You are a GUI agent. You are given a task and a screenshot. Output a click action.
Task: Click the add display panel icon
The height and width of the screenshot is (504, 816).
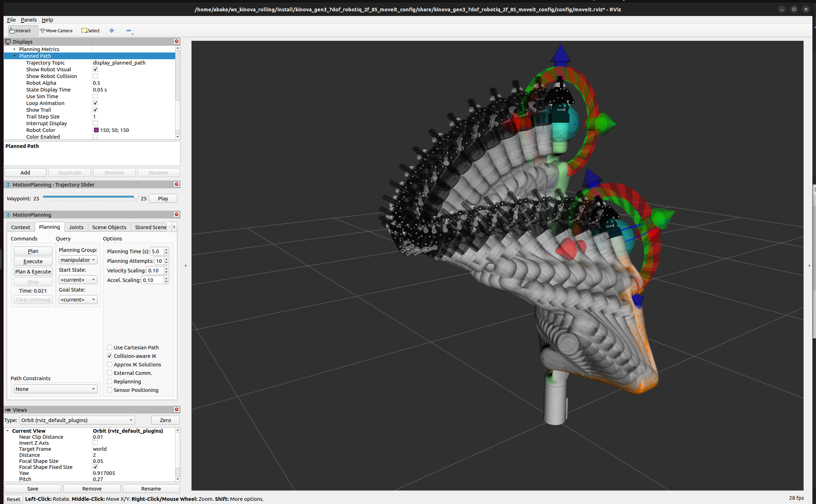(111, 30)
